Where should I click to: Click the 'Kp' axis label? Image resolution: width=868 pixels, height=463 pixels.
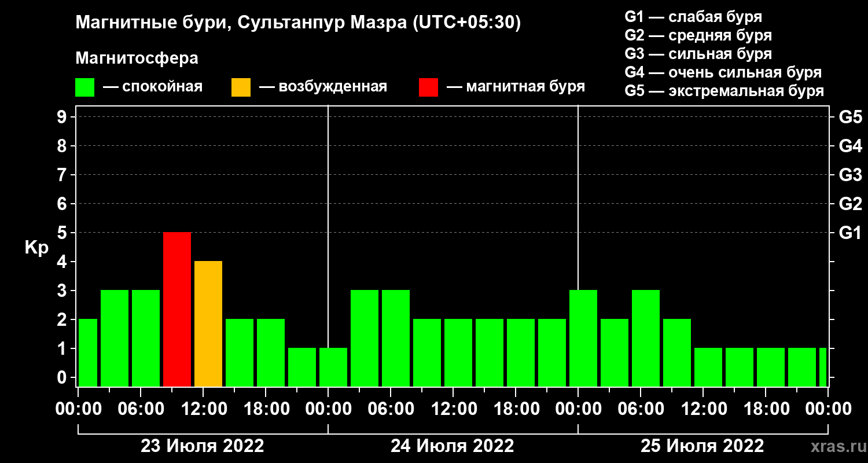[x=36, y=247]
